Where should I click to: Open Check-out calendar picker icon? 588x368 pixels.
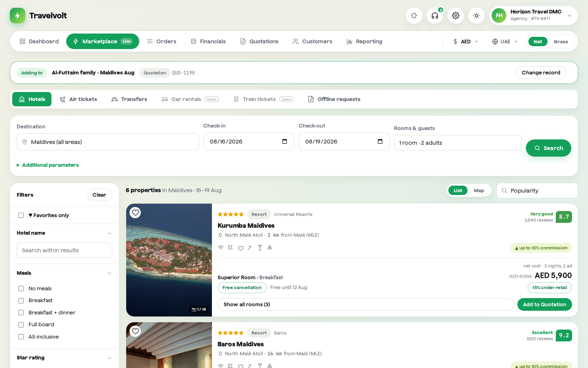click(x=380, y=141)
